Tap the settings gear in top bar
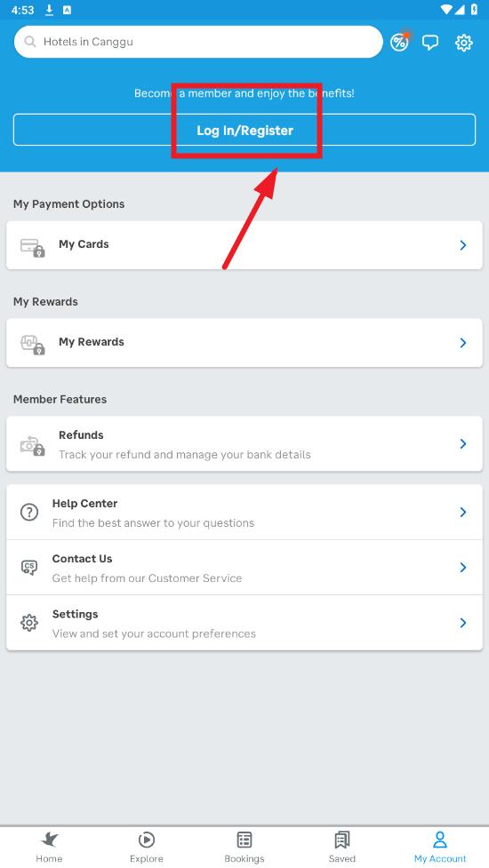 [463, 43]
